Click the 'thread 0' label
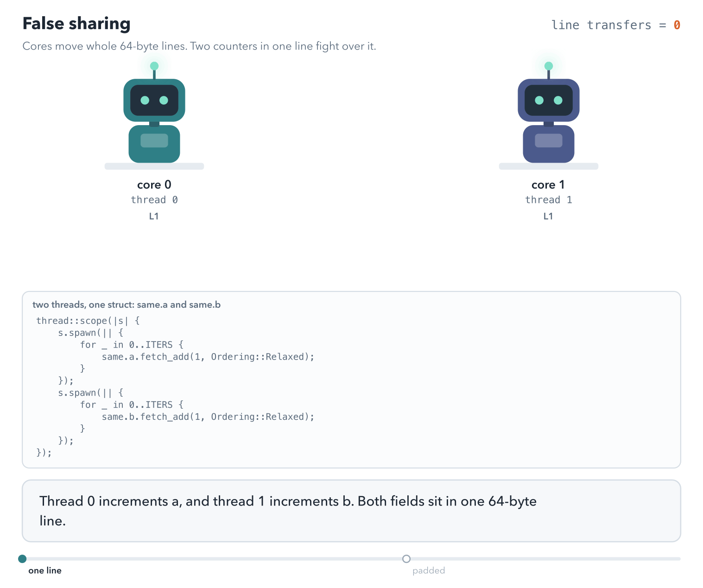The width and height of the screenshot is (703, 588). click(154, 200)
